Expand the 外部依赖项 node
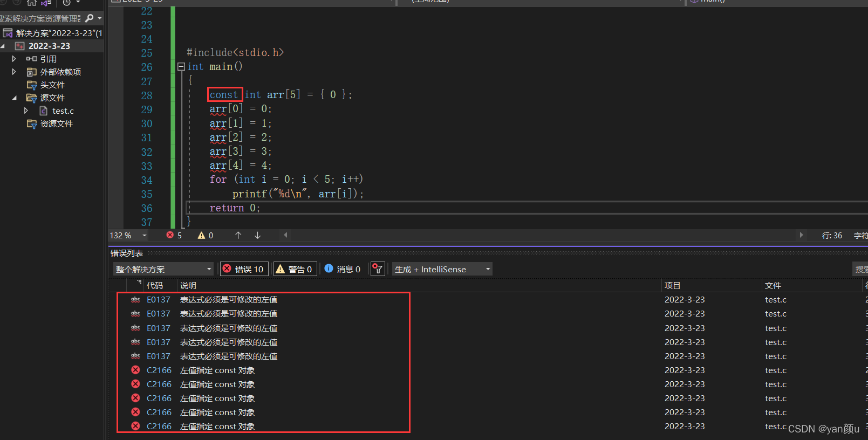 [x=14, y=72]
